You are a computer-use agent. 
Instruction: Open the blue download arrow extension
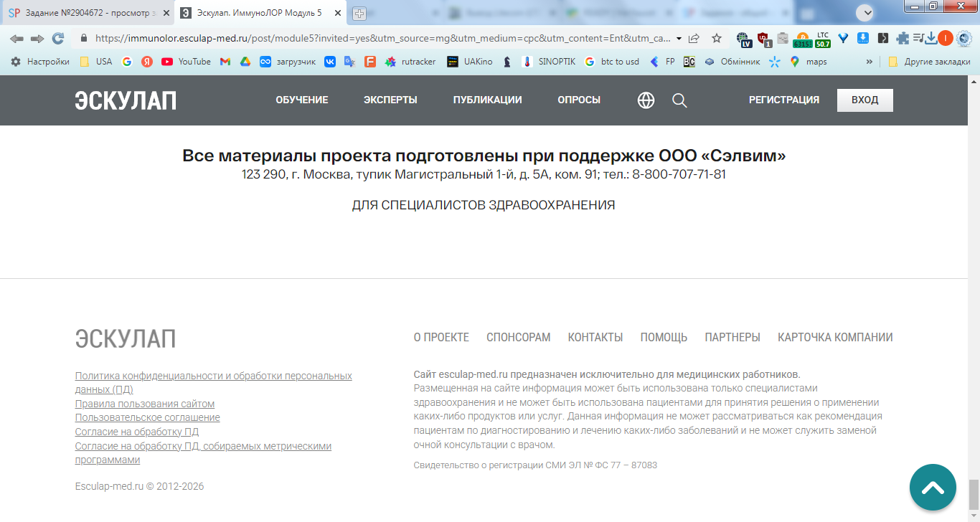864,38
